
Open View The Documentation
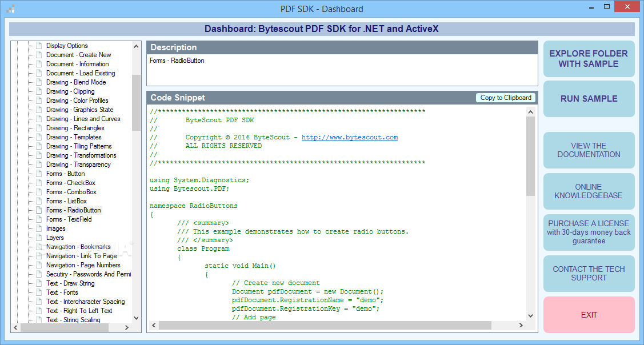(x=589, y=150)
